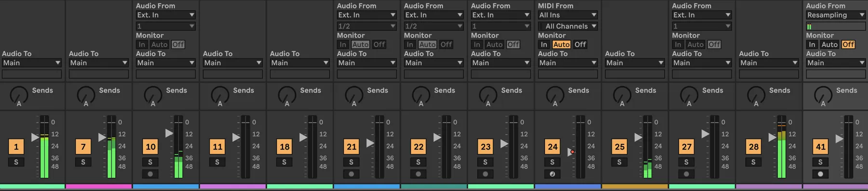Arm track 27 for recording

coord(686,174)
